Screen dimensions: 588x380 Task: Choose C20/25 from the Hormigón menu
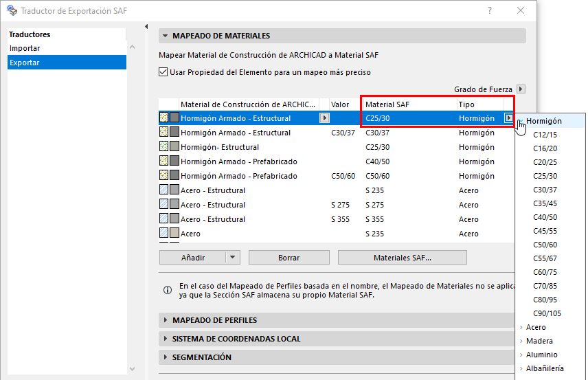point(545,162)
